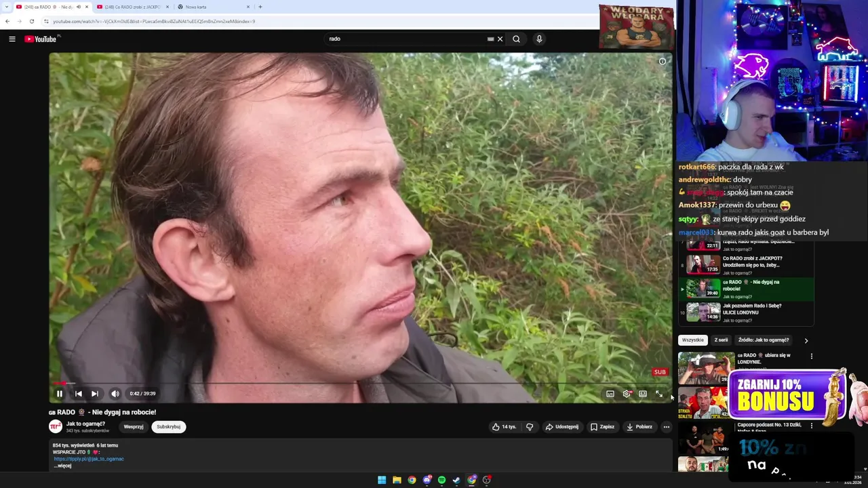Viewport: 868px width, 488px height.
Task: Open the tipply.pl link in description
Action: click(x=89, y=459)
